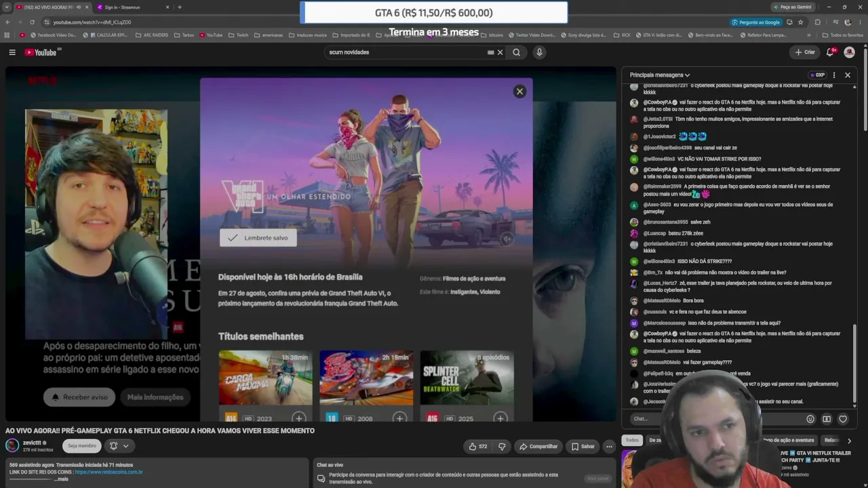Open the YouTube guide hamburger menu
This screenshot has height=488, width=868.
pyautogui.click(x=12, y=52)
